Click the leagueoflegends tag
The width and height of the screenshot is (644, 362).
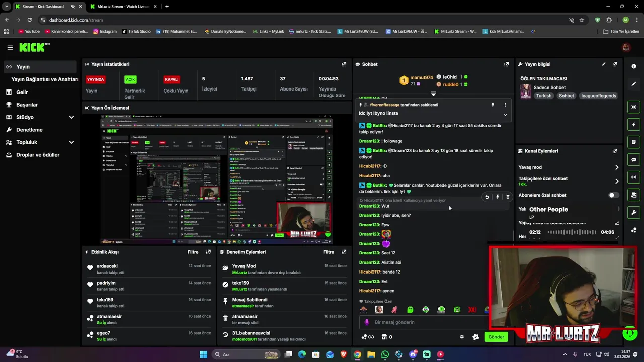click(x=598, y=96)
